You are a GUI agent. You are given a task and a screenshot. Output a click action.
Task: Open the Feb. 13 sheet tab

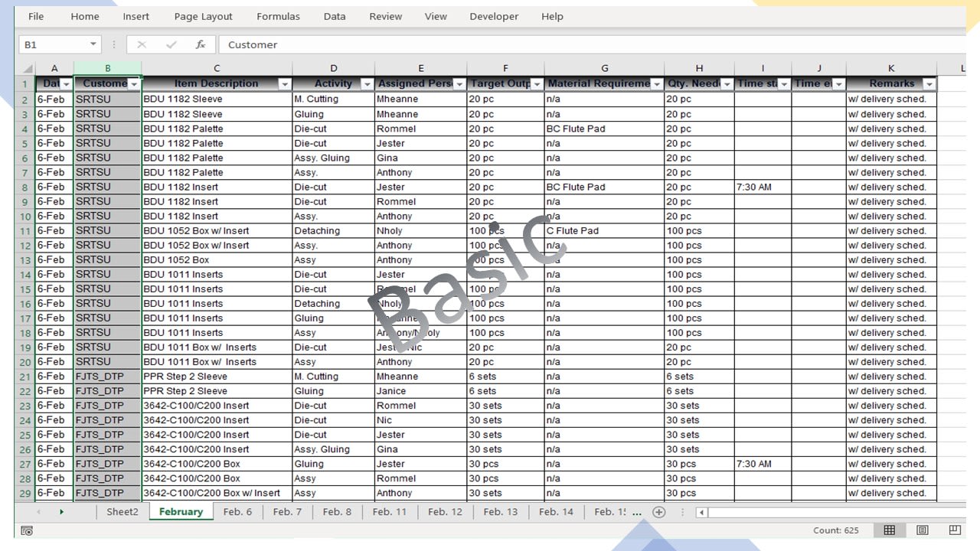(501, 512)
